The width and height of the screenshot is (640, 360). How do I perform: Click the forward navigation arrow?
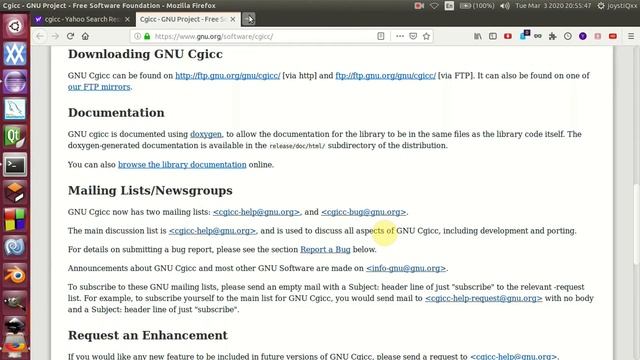tap(55, 36)
